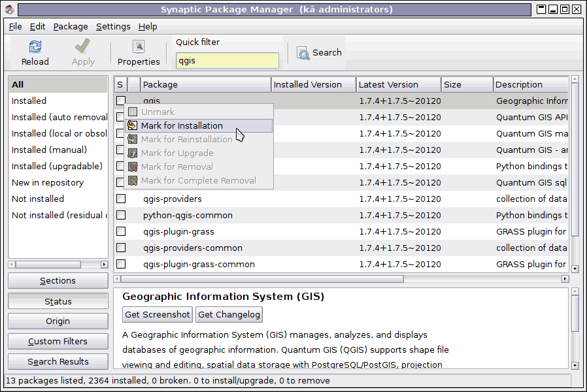The width and height of the screenshot is (587, 392).
Task: Click Get Changelog button
Action: click(229, 314)
